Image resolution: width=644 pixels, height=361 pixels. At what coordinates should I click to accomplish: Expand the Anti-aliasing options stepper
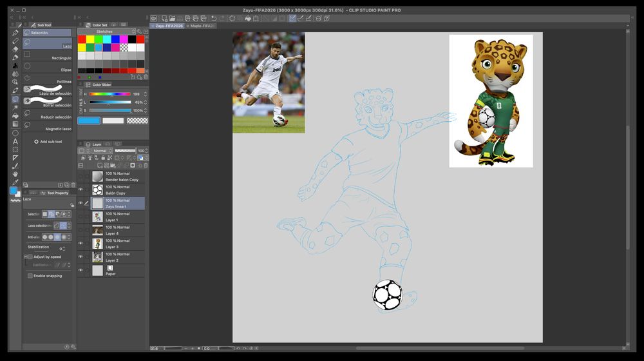click(x=69, y=237)
